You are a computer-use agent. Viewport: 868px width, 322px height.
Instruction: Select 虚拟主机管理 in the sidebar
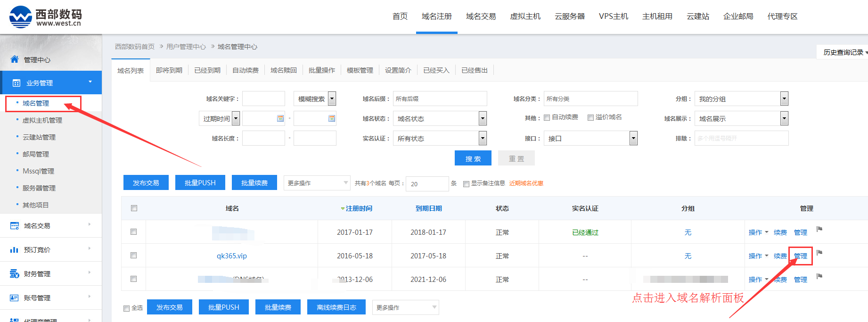point(42,120)
